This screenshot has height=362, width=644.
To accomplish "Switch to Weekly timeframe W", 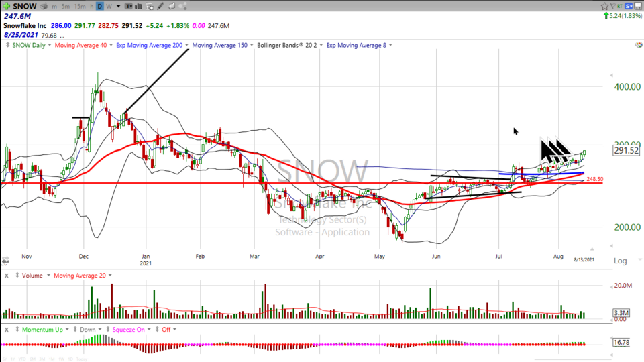I will [109, 6].
